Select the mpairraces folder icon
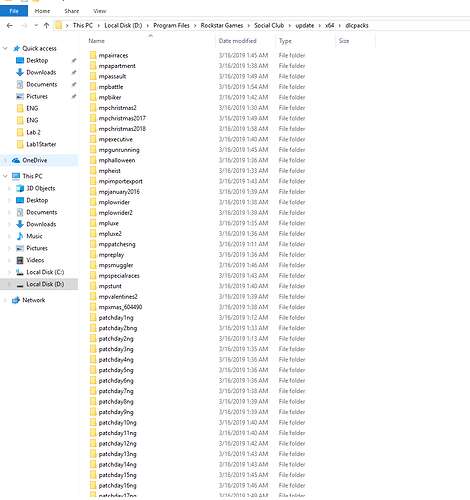 pos(93,55)
